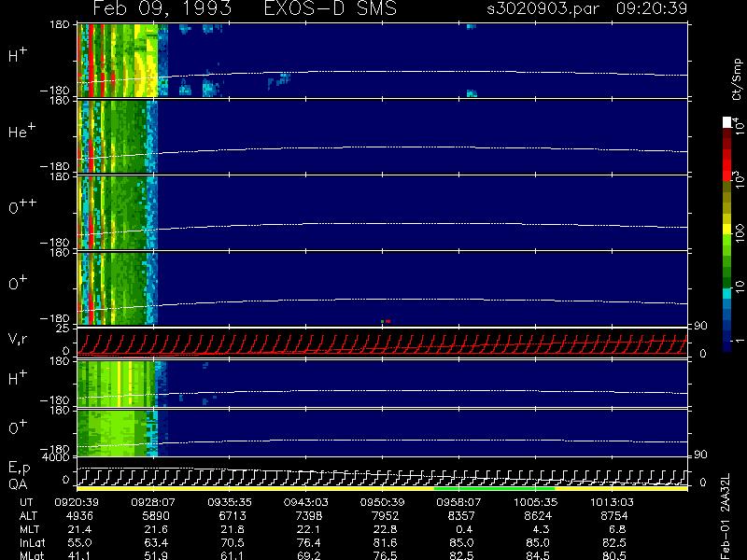The height and width of the screenshot is (560, 747).
Task: Click the red pixel marker in O+ panel
Action: click(388, 321)
